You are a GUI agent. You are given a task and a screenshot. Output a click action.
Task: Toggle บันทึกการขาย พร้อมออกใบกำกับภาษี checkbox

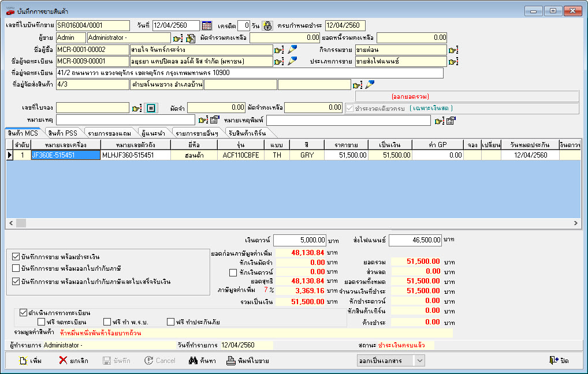coord(16,268)
